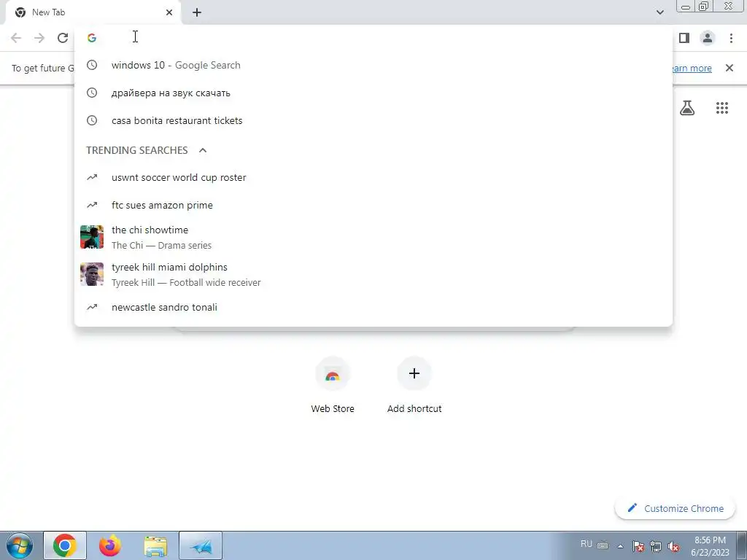Choose 'newcastle sandro tonali' trend
The height and width of the screenshot is (560, 747).
[373, 307]
